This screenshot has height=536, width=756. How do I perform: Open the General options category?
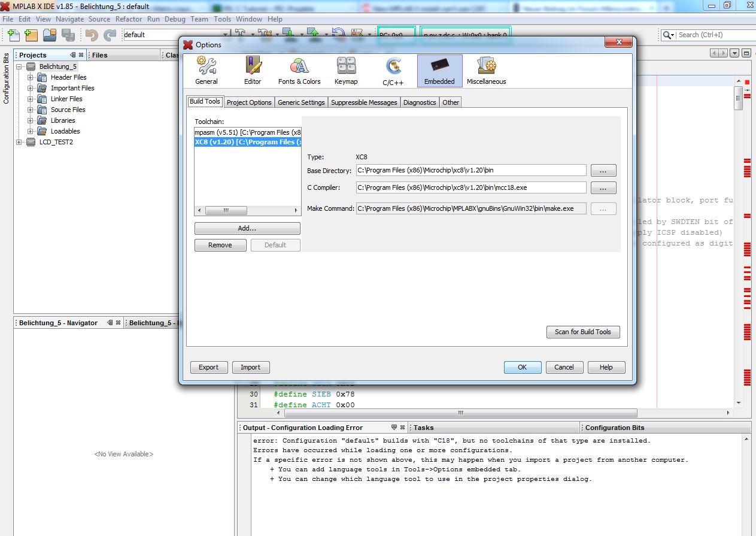[x=207, y=71]
